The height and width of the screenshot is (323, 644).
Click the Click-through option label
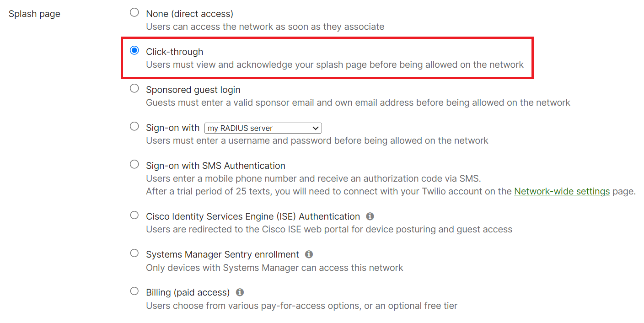175,52
